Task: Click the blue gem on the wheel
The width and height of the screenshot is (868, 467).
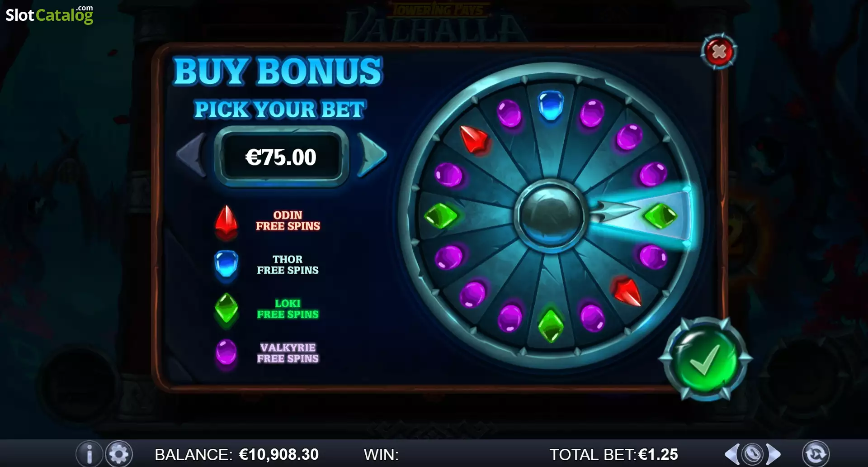Action: click(x=551, y=105)
